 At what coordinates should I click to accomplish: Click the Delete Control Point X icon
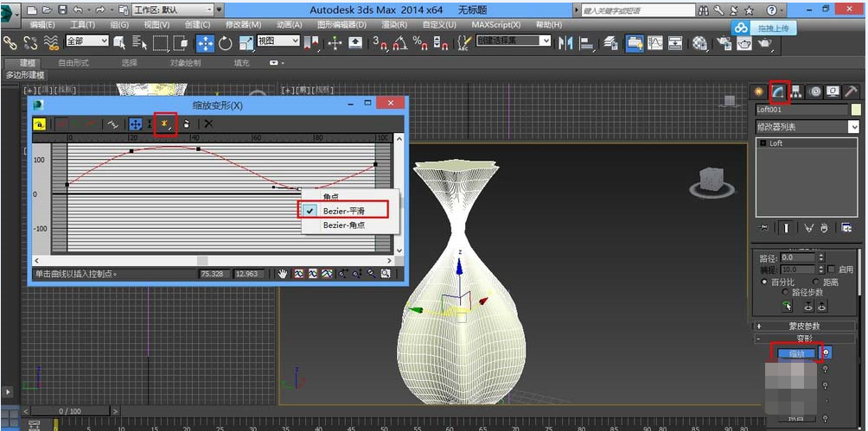coord(208,124)
